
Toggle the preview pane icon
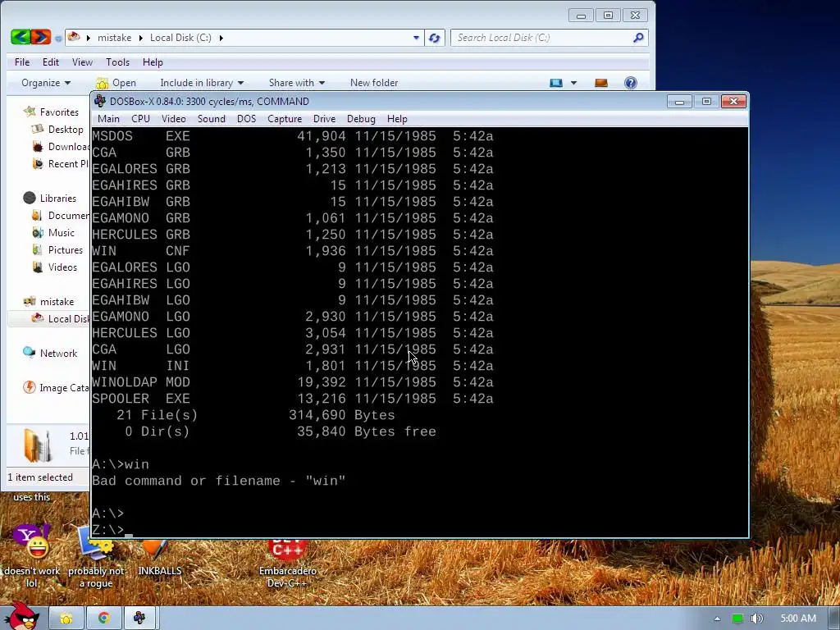pyautogui.click(x=601, y=83)
